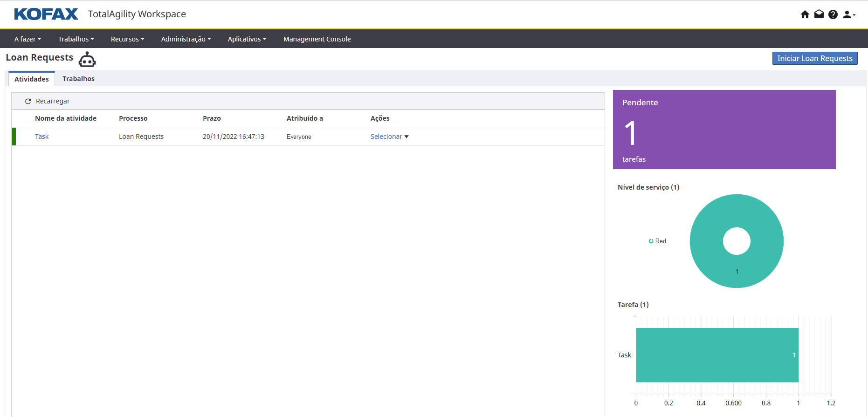Open the Selecionar actions dropdown

click(x=389, y=137)
